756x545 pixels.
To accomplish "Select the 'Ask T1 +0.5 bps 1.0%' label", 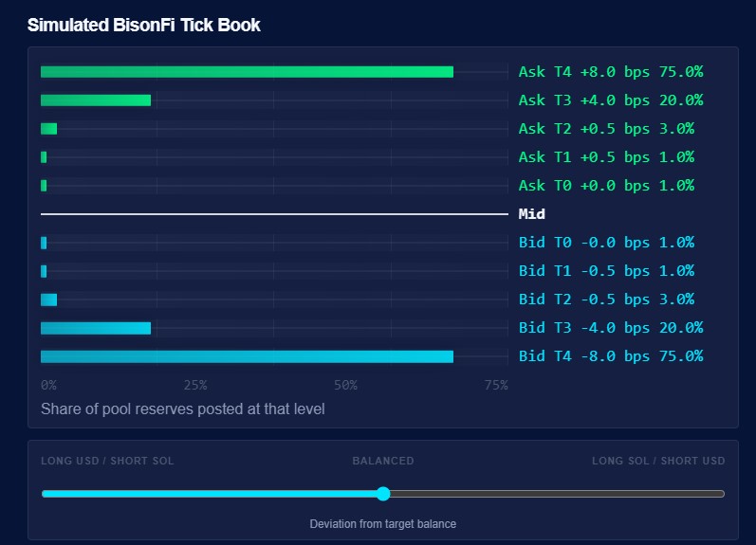I will 606,157.
